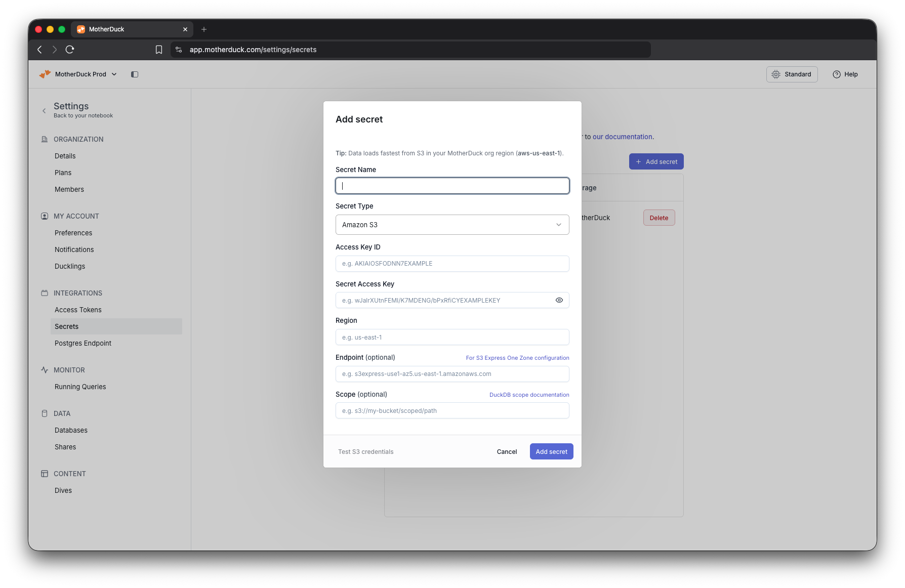The height and width of the screenshot is (588, 905).
Task: Click the Add secret button in the dialog
Action: tap(551, 451)
